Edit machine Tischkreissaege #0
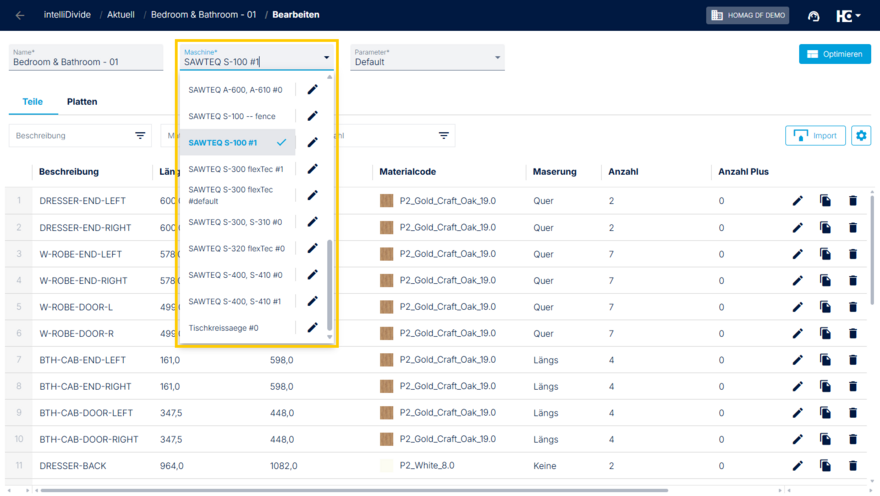 click(x=313, y=328)
